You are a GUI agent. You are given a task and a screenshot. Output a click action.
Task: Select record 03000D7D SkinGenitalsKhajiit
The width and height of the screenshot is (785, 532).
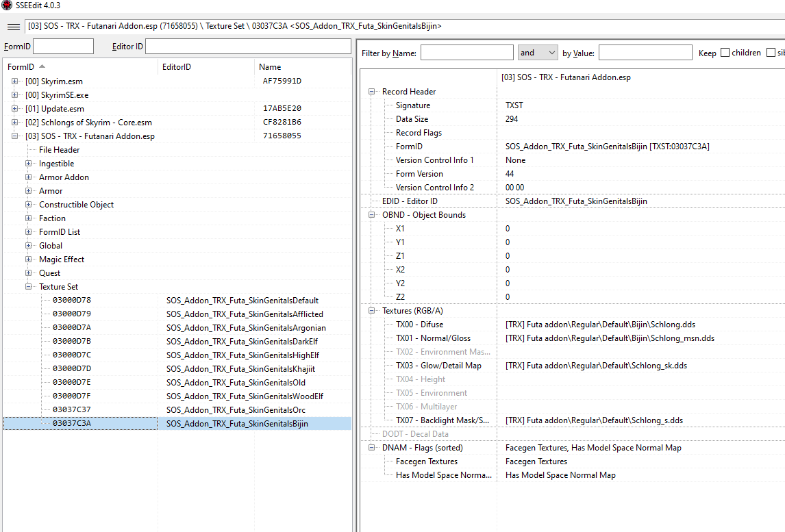177,368
